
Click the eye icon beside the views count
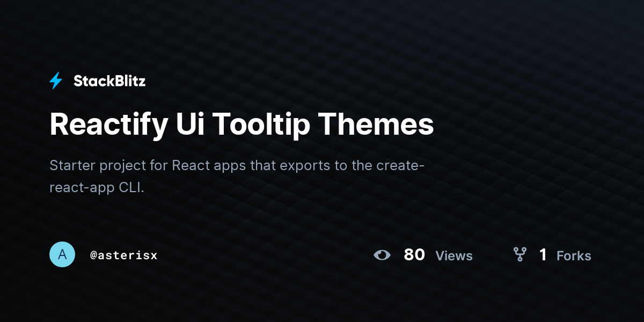pyautogui.click(x=382, y=255)
